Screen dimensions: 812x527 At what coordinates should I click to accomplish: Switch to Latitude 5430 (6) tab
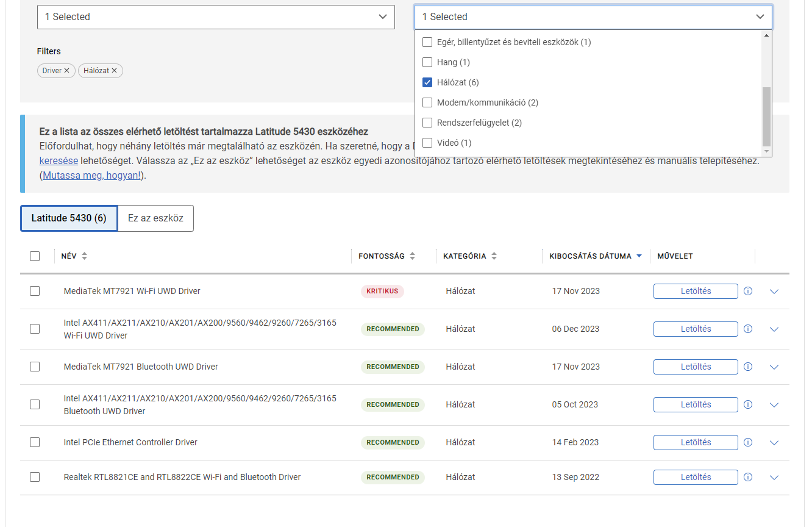pos(69,218)
